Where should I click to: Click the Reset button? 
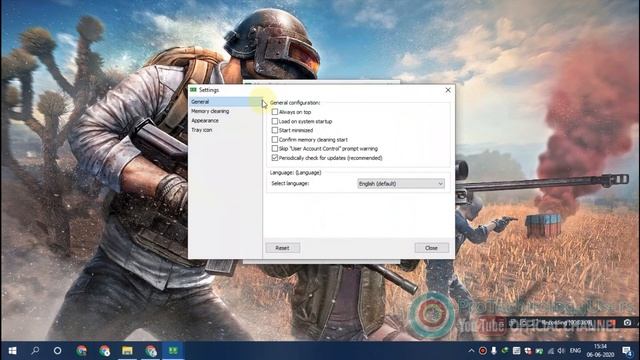(x=282, y=248)
